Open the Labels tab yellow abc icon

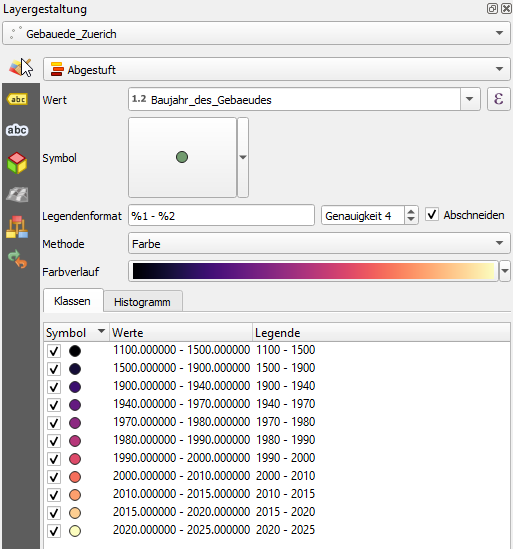tap(17, 99)
